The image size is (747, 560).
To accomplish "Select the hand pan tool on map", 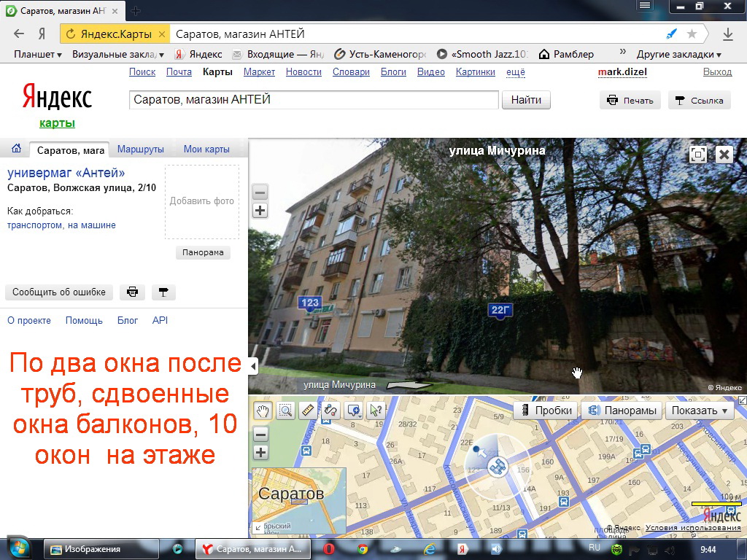I will (x=262, y=411).
